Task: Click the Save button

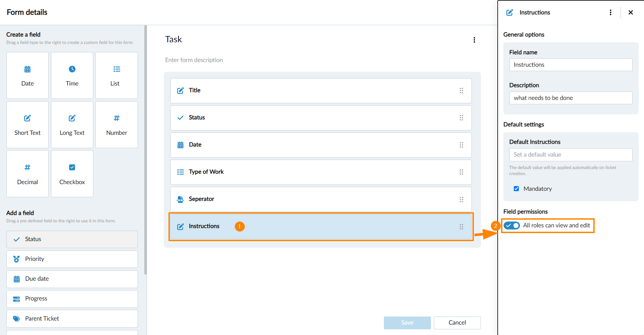Action: tap(407, 323)
